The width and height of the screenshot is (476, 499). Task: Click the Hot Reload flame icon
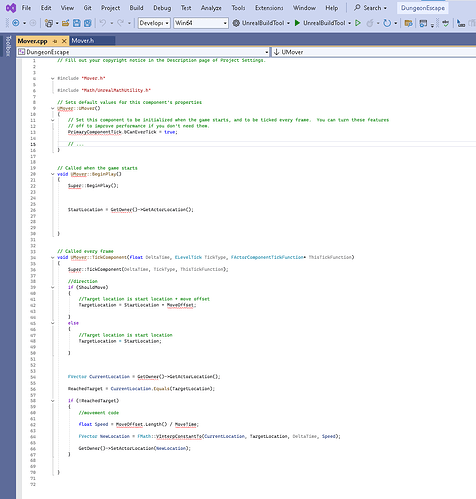click(x=370, y=23)
